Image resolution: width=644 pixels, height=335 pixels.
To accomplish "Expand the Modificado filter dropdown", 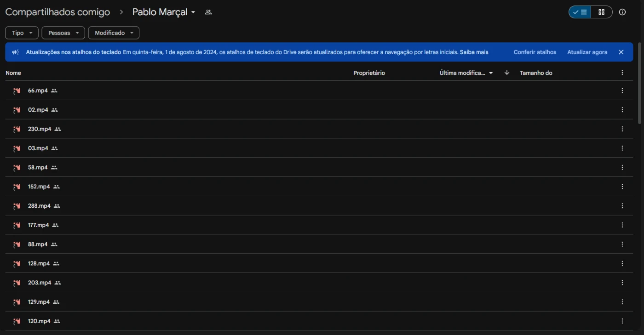I will tap(114, 33).
